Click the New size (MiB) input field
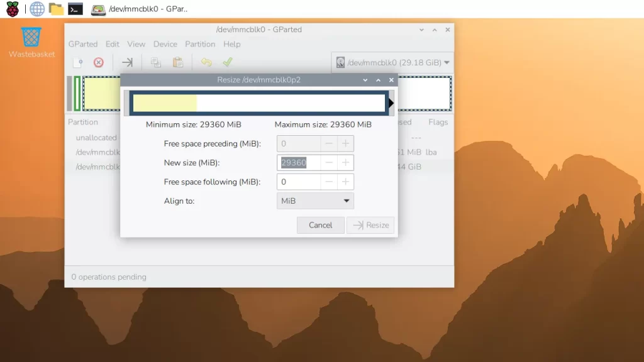Viewport: 644px width, 362px height. pyautogui.click(x=299, y=163)
